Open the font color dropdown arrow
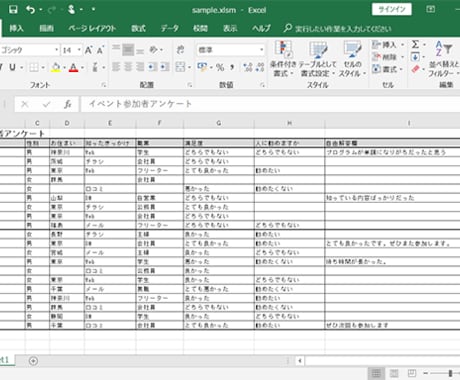The width and height of the screenshot is (460, 380). coord(82,68)
